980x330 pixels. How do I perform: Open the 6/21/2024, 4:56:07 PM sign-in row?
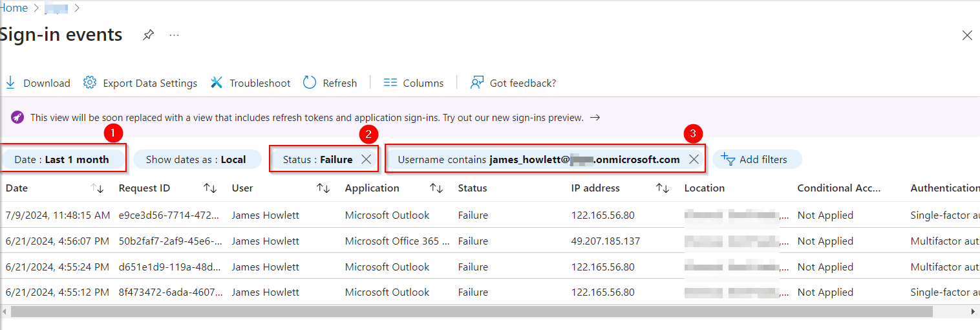(490, 241)
